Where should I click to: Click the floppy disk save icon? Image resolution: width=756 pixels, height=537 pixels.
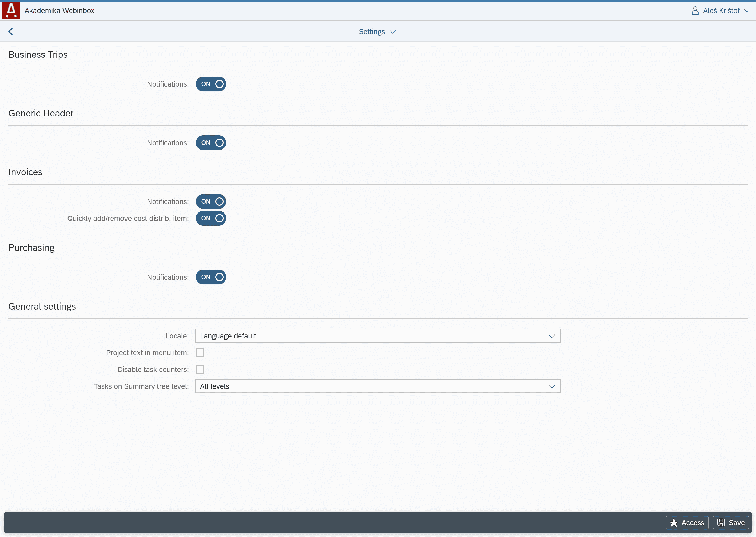click(721, 523)
